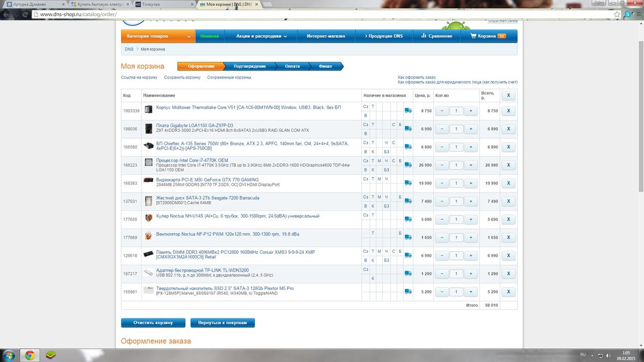Screen dimensions: 644x362
Task: Click the Skype extension icon in Chrome
Action: click(628, 14)
